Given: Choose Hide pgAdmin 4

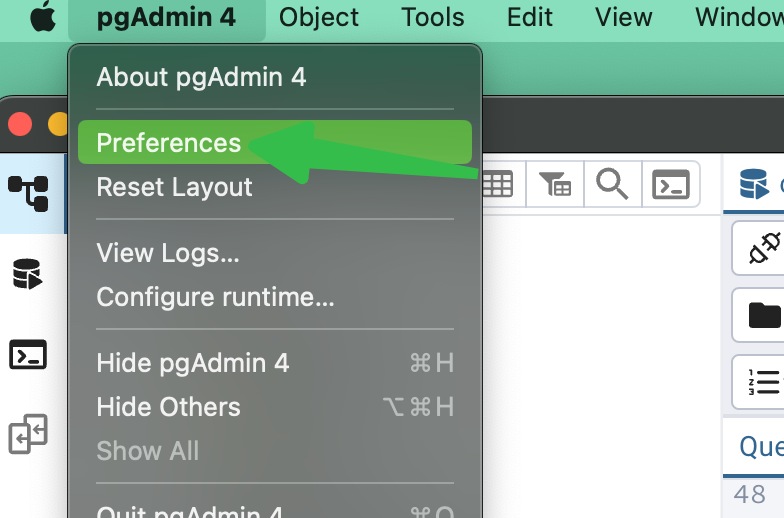Looking at the screenshot, I should [275, 363].
